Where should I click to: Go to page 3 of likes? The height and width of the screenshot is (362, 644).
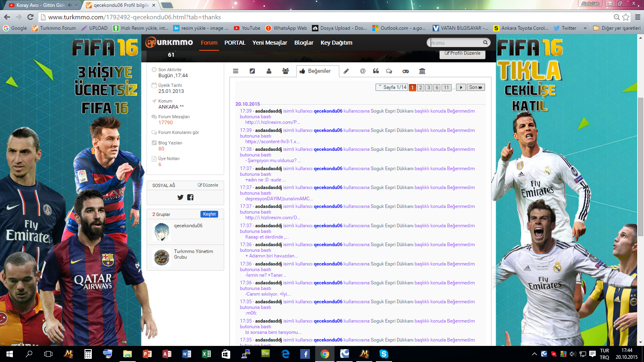pyautogui.click(x=429, y=87)
